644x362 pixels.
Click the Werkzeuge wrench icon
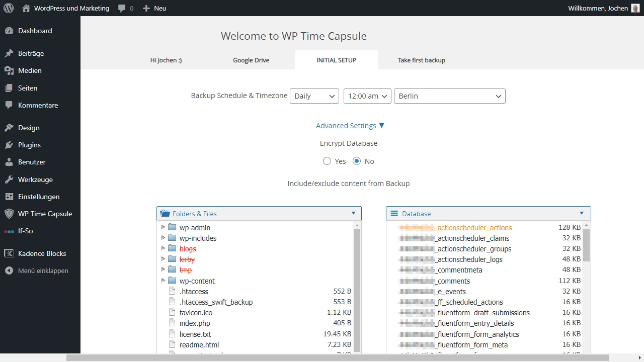[9, 179]
